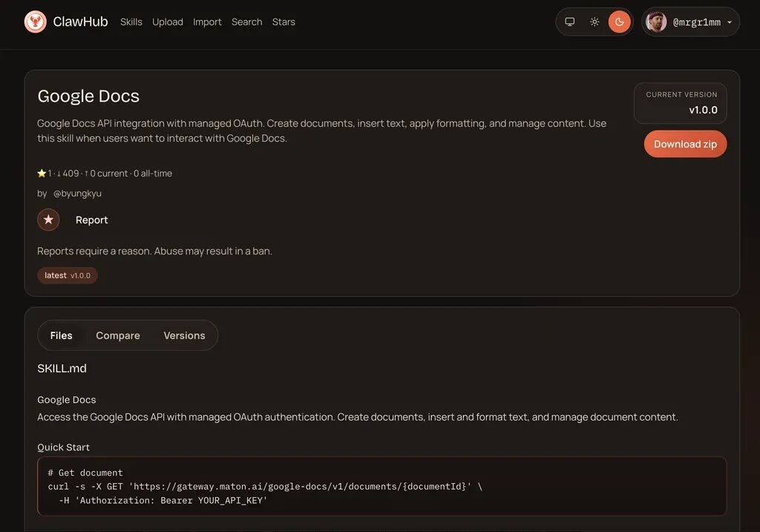Select the SKILL.md file heading
The height and width of the screenshot is (532, 760).
(62, 368)
